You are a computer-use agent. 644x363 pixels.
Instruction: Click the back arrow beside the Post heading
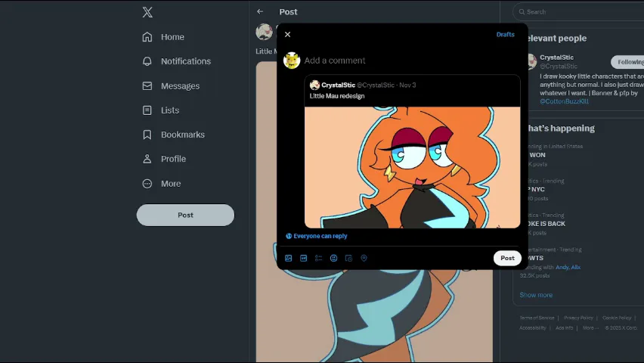[260, 11]
